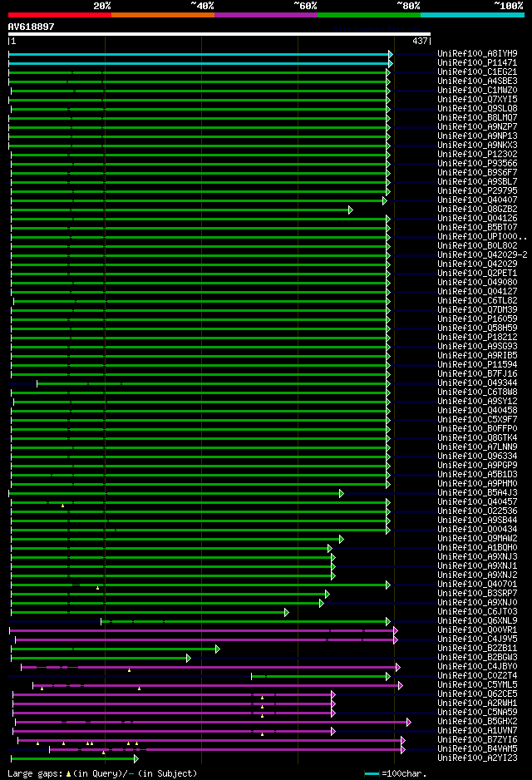This screenshot has width=532, height=780.
Task: Click the end arrowhead of A1BQH0 alignment
Action: [330, 548]
